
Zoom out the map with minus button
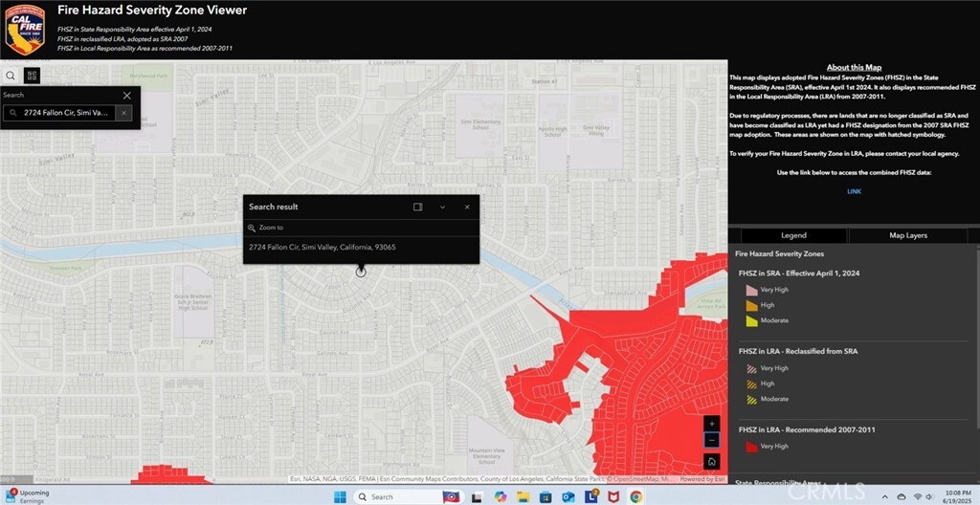point(712,440)
